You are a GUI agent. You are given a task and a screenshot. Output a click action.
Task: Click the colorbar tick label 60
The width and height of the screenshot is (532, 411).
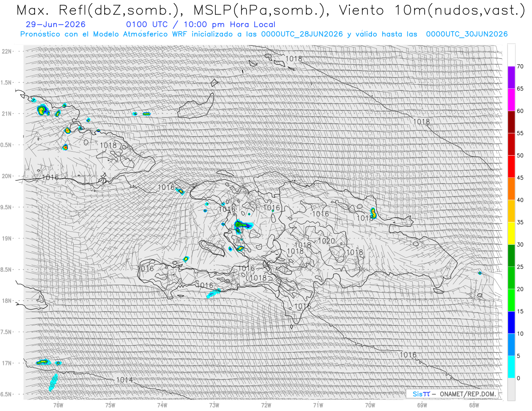520,111
